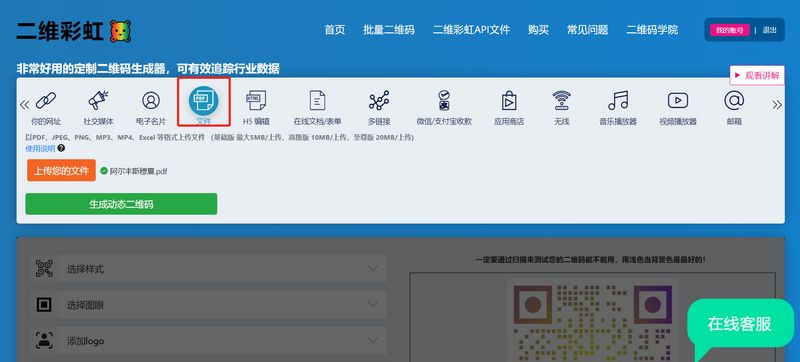
Task: Choose the 社交媒体 megaphone icon
Action: (98, 100)
